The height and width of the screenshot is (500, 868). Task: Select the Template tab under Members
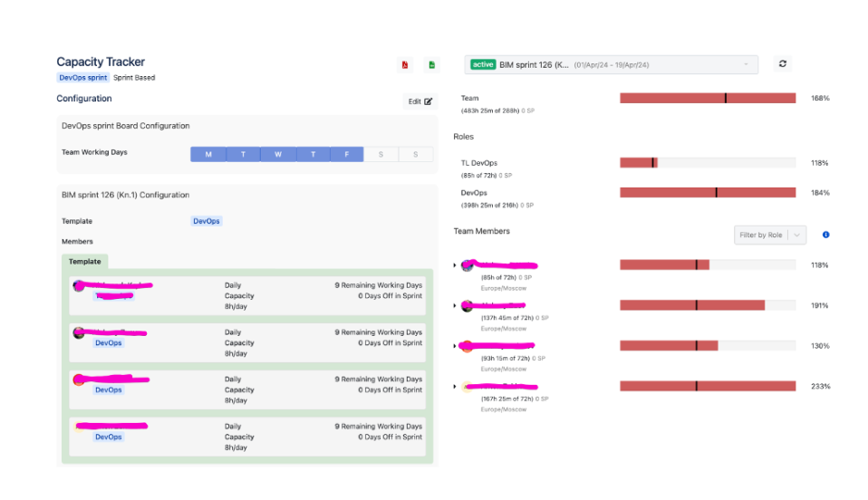pos(85,262)
